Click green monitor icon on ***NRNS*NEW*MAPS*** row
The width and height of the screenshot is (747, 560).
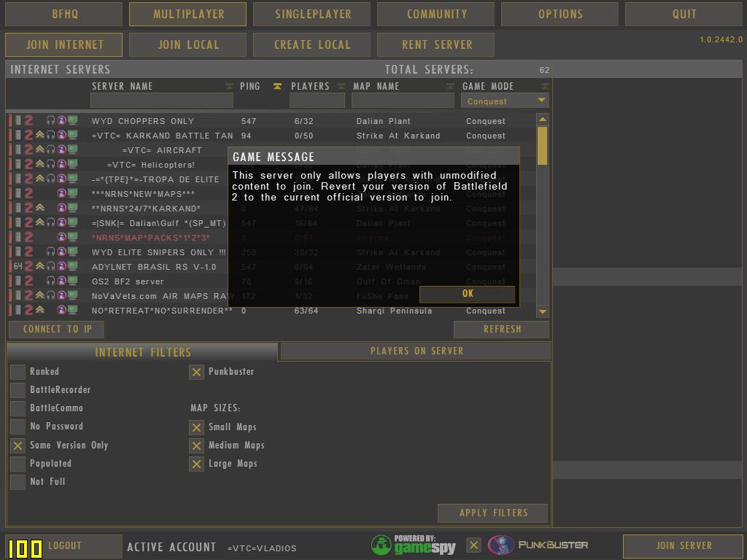72,193
